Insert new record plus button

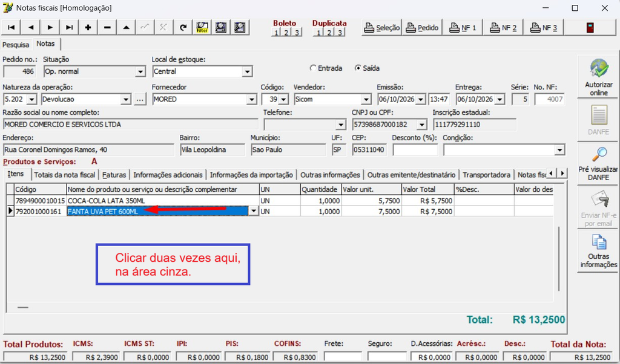[88, 27]
